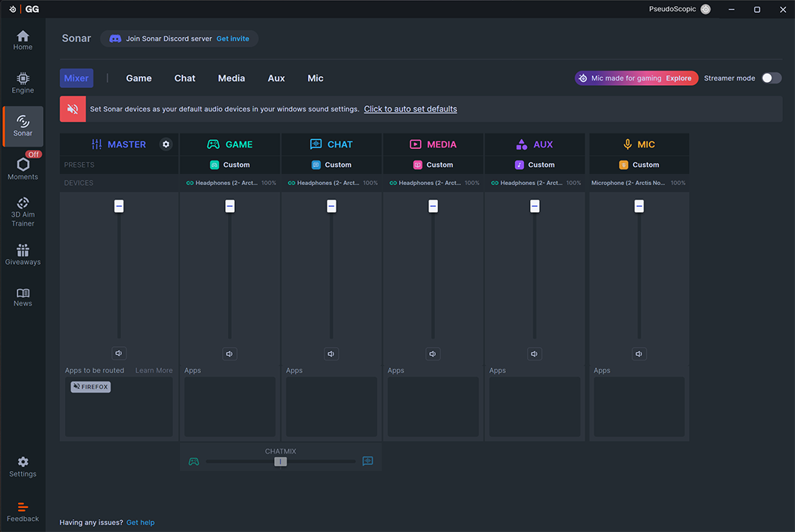Open Feedback at bottom of sidebar
Image resolution: width=795 pixels, height=532 pixels.
(23, 512)
